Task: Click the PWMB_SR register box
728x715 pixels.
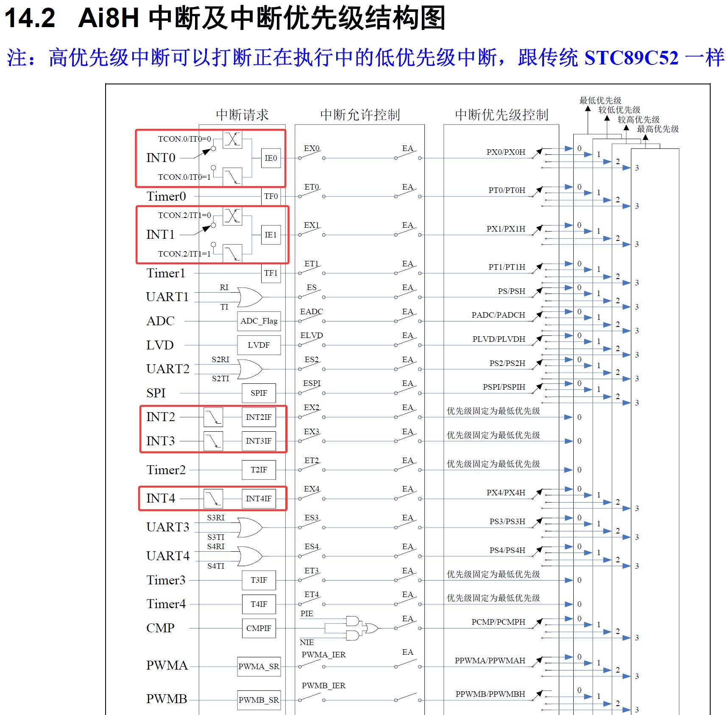Action: tap(259, 700)
